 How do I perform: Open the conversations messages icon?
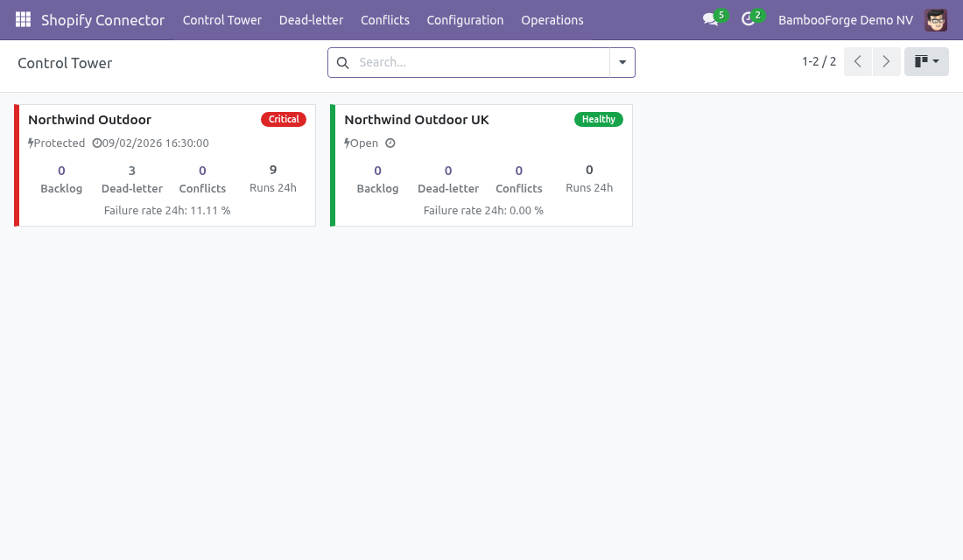[711, 19]
